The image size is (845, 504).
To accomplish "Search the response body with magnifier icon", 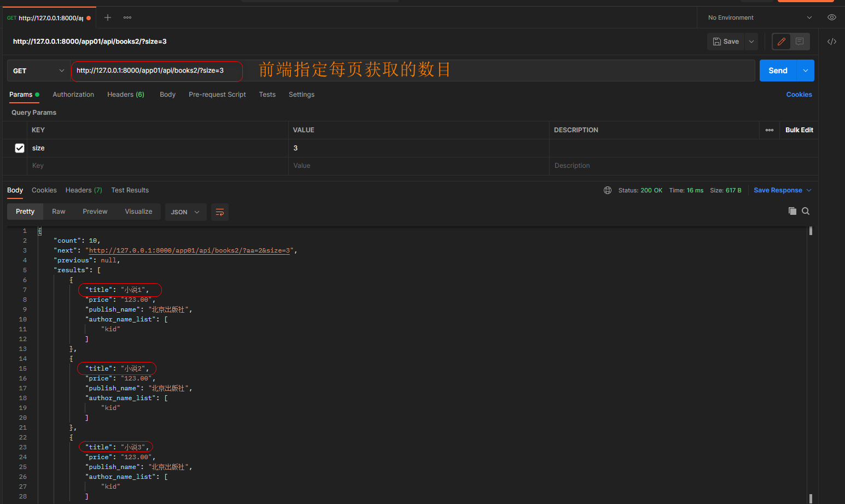I will click(806, 211).
